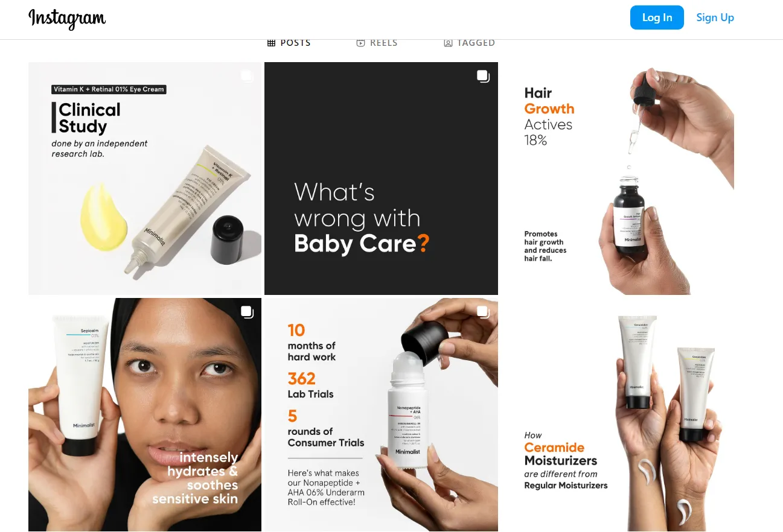Switch to the REELS tab
This screenshot has width=783, height=532.
[x=377, y=43]
